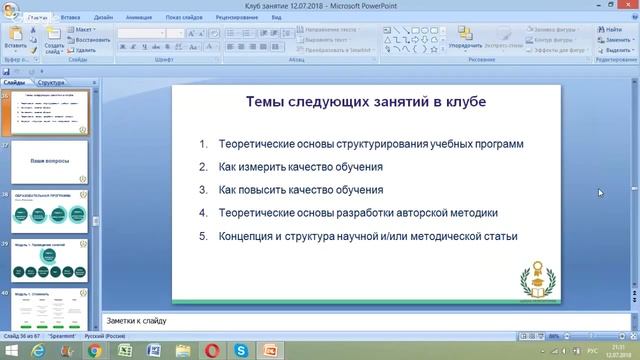Open the Дизайн ribbon tab
The image size is (640, 360).
103,18
